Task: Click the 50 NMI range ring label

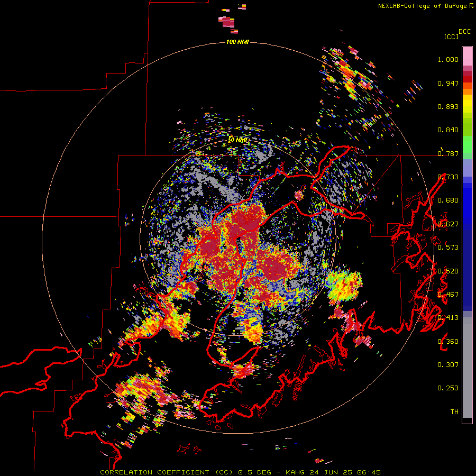Action: 237,140
